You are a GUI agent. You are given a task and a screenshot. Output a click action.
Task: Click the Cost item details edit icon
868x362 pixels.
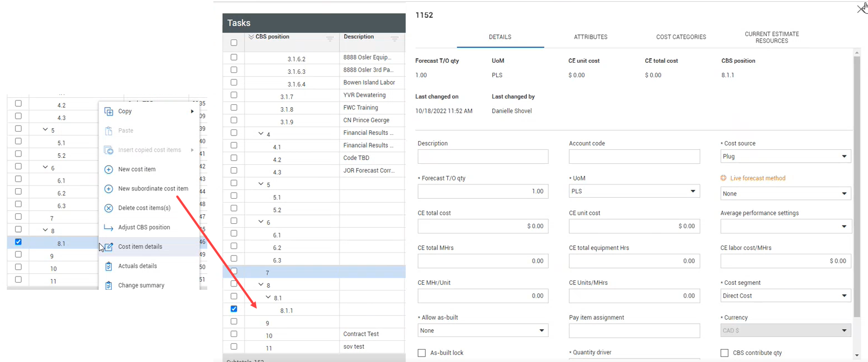click(x=109, y=247)
